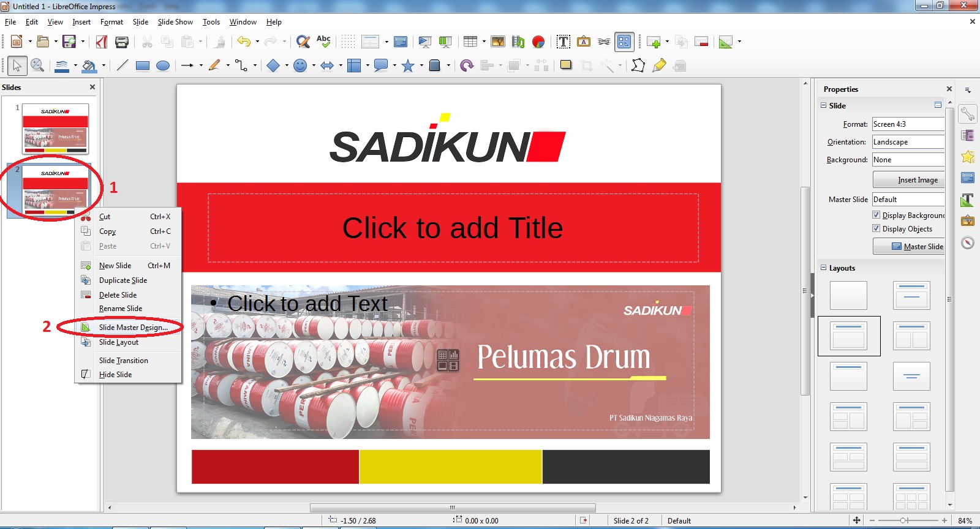Toggle Points edit mode
Image resolution: width=980 pixels, height=529 pixels.
pos(638,66)
